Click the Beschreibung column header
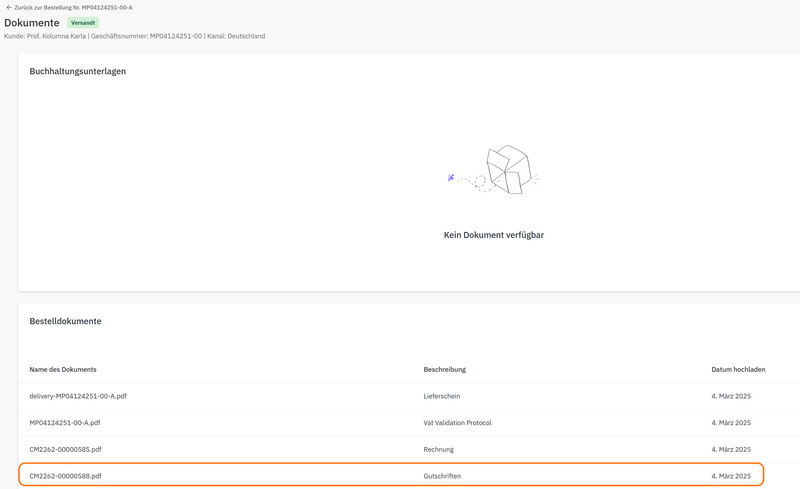Screen dimensions: 800x489 tap(444, 369)
